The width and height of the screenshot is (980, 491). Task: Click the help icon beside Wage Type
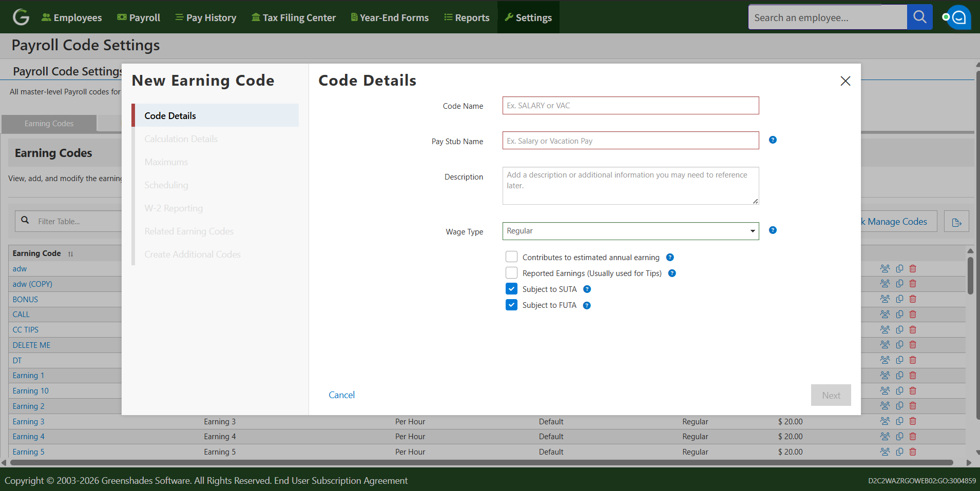(x=773, y=230)
